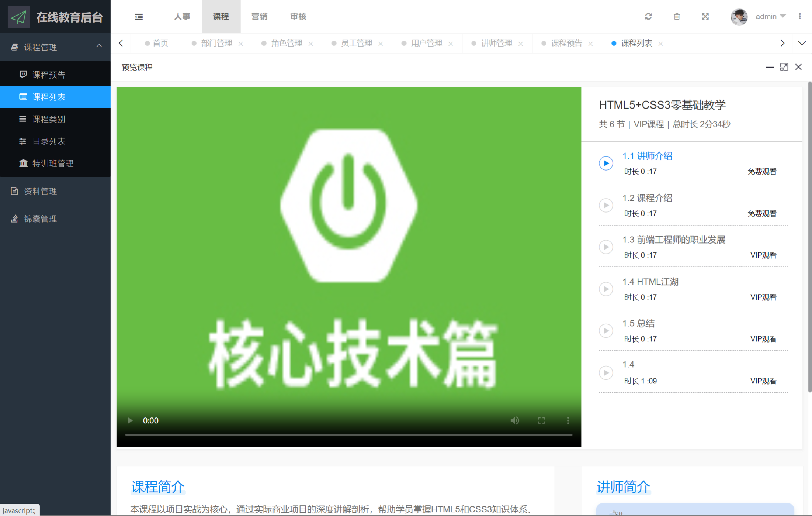This screenshot has width=812, height=516.
Task: Mute the video using the speaker icon
Action: coord(515,420)
